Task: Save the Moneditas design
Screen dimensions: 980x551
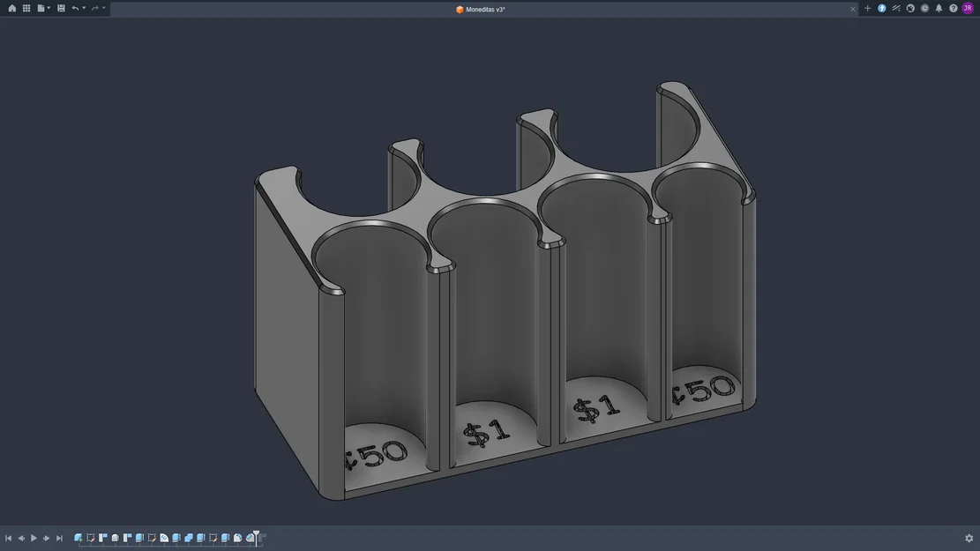Action: point(61,8)
